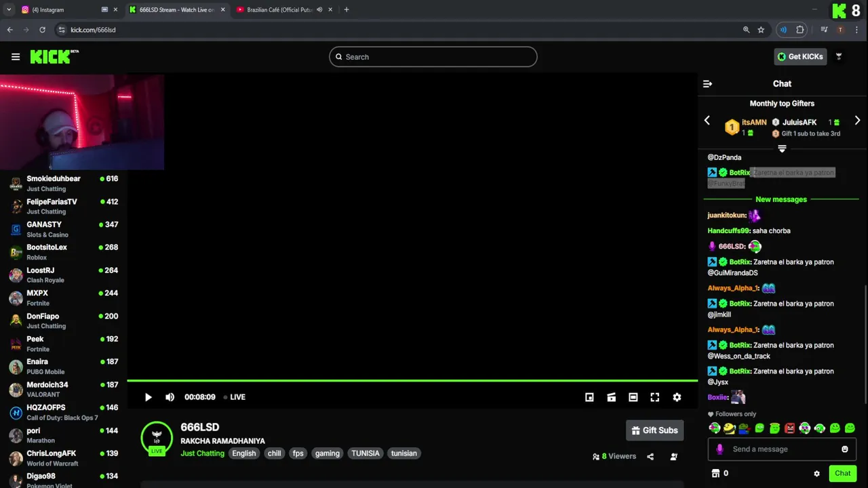Show next top gifter
Screen dimensions: 868x488
pos(857,121)
